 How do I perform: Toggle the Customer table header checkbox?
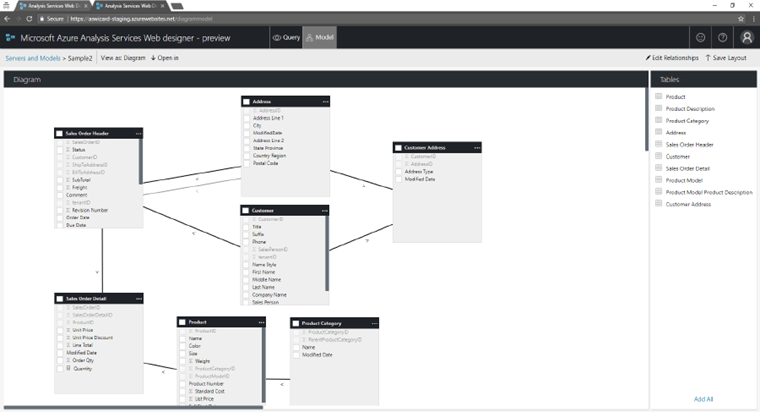click(x=245, y=210)
